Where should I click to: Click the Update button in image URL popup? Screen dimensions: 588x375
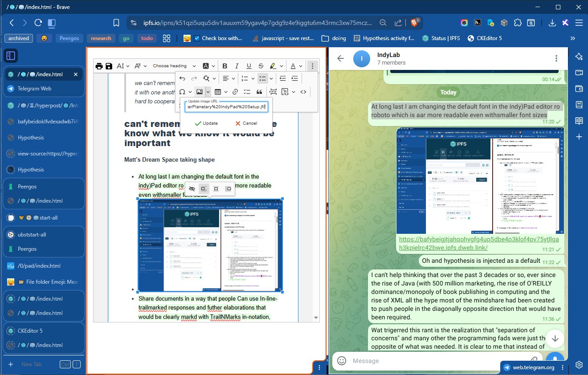tap(206, 123)
